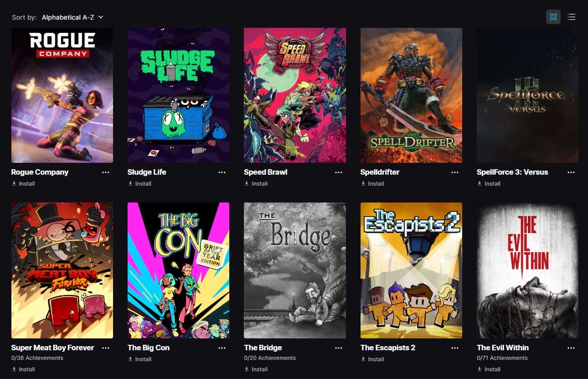Viewport: 588px width, 379px height.
Task: Install Sludge Life
Action: pyautogui.click(x=139, y=184)
